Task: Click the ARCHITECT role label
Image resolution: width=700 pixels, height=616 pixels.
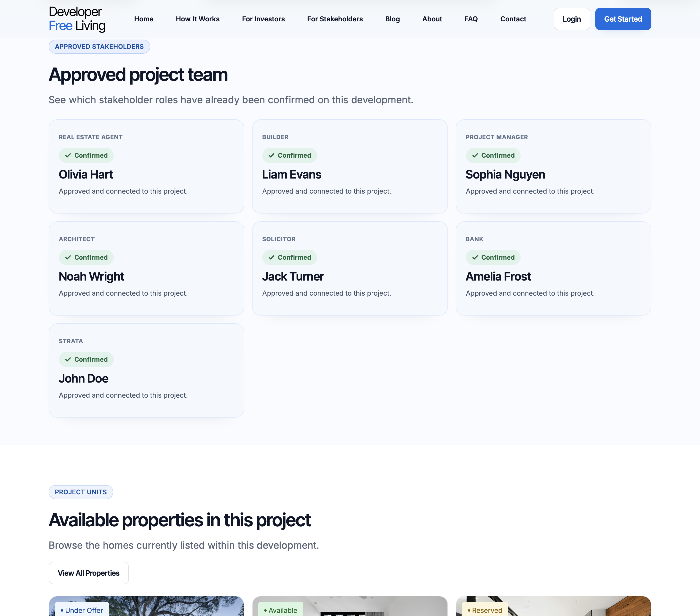Action: pos(77,239)
